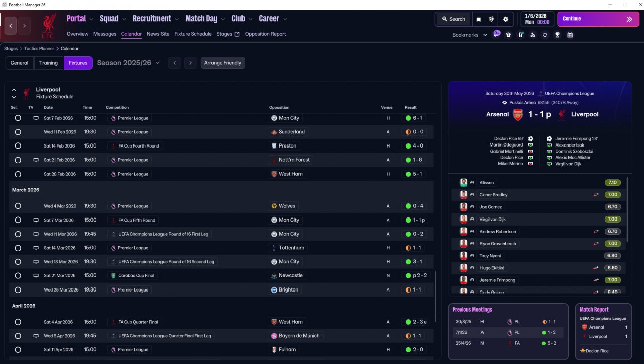Select the Preston FA Cup fixture circle
Screen dimensions: 644x364
[18, 146]
